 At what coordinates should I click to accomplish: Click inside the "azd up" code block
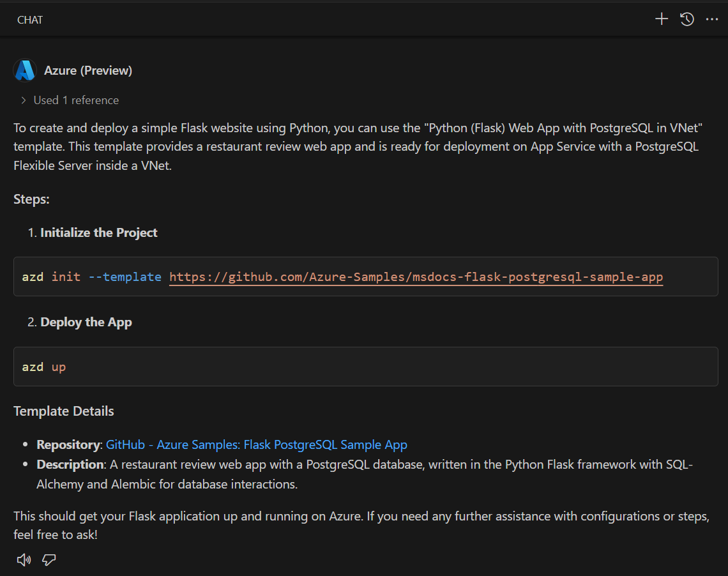[x=365, y=367]
